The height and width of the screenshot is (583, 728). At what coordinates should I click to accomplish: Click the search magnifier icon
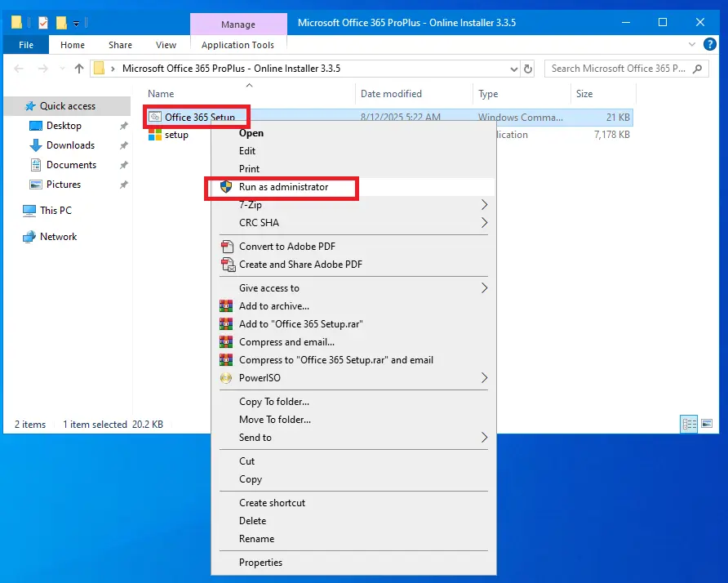(x=697, y=69)
